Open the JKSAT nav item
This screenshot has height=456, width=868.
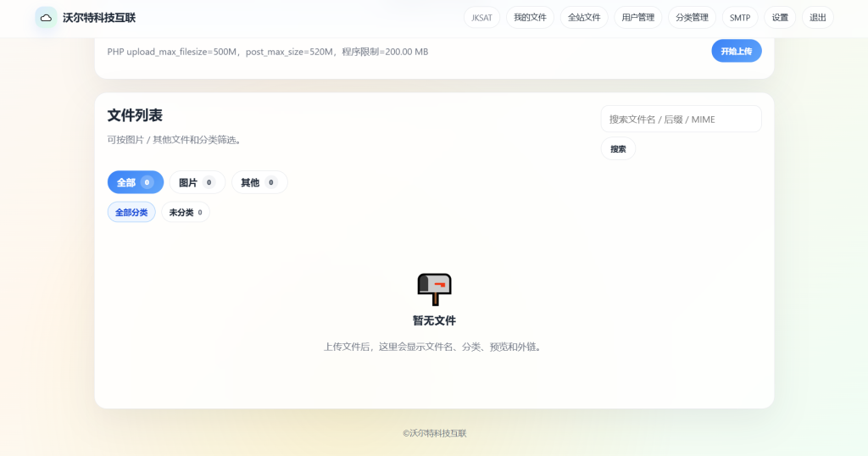click(x=481, y=18)
